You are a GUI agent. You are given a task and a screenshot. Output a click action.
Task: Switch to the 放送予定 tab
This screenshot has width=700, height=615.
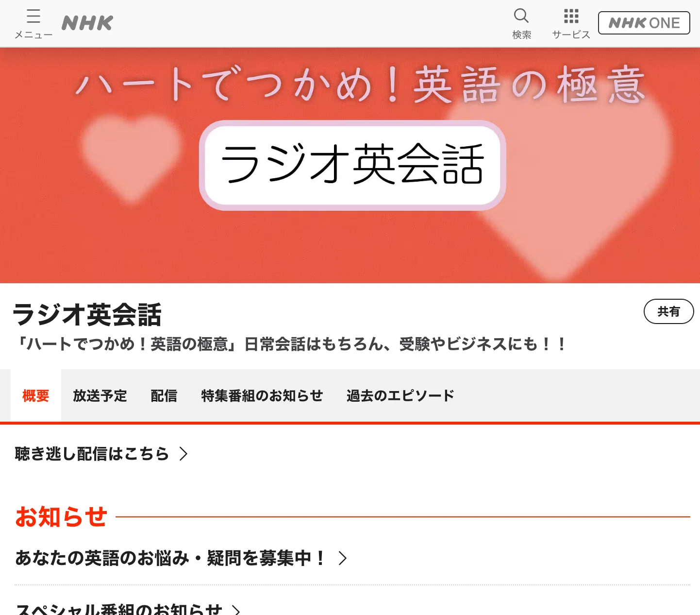(100, 395)
